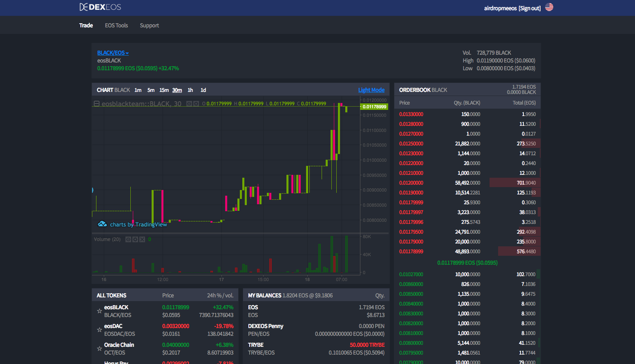This screenshot has width=635, height=364.
Task: Change language via the US flag icon
Action: click(x=549, y=7)
